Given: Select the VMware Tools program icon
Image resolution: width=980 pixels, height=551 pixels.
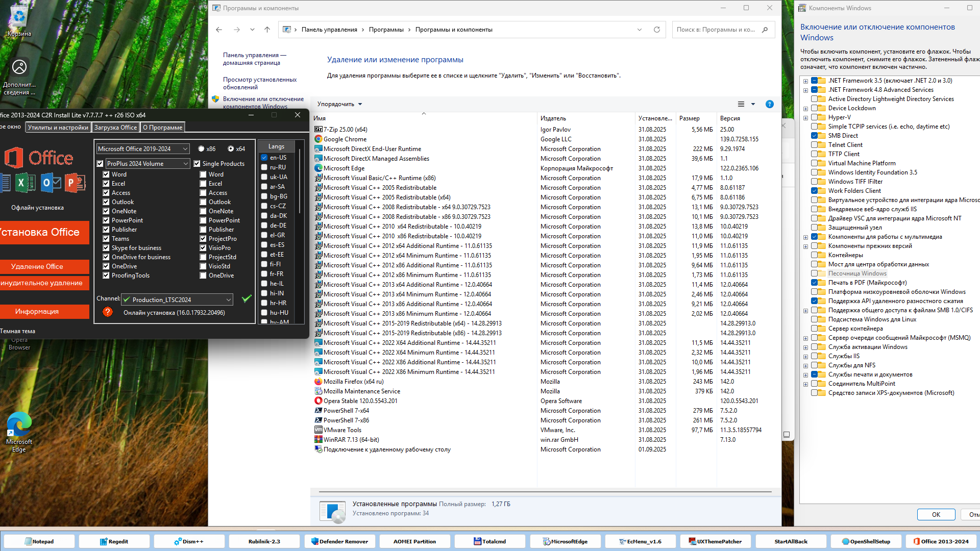Looking at the screenshot, I should (318, 430).
